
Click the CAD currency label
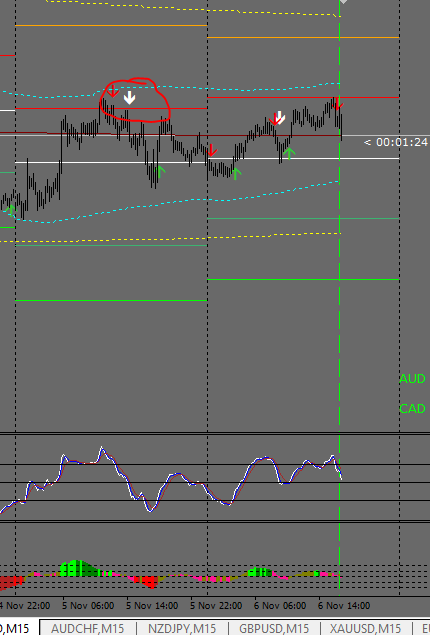click(x=412, y=409)
